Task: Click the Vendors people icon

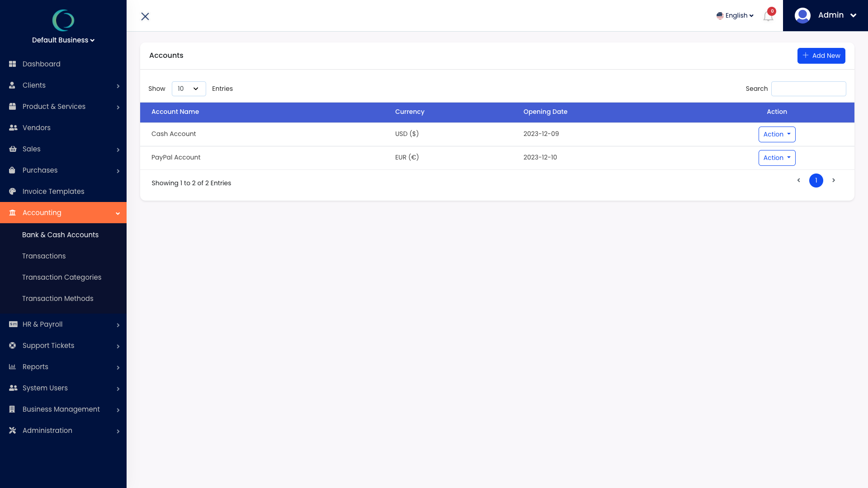Action: [x=13, y=127]
